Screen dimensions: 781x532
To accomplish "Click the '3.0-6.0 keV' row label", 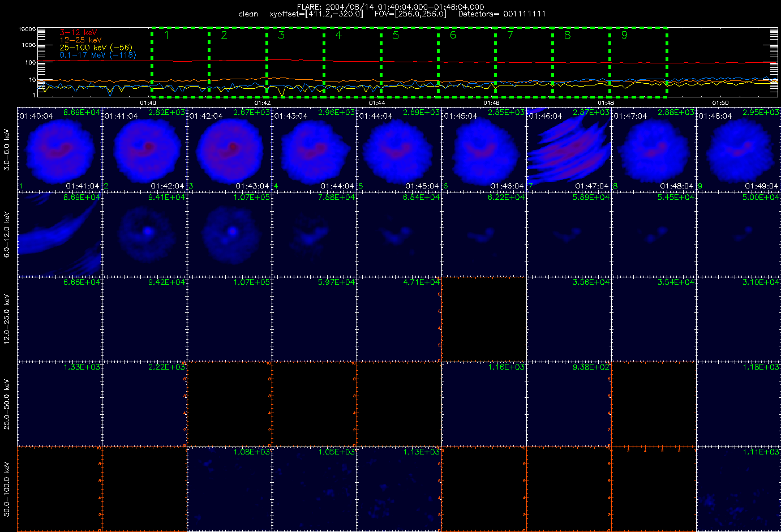I will click(7, 149).
